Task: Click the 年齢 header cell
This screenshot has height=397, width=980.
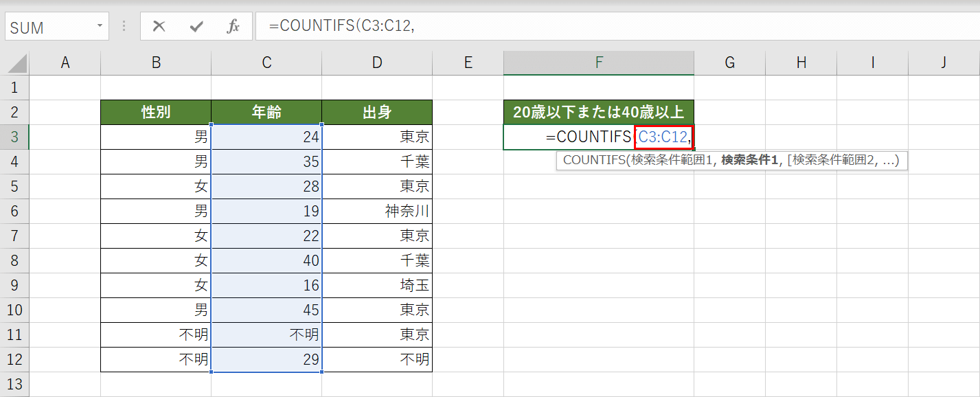Action: coord(266,112)
